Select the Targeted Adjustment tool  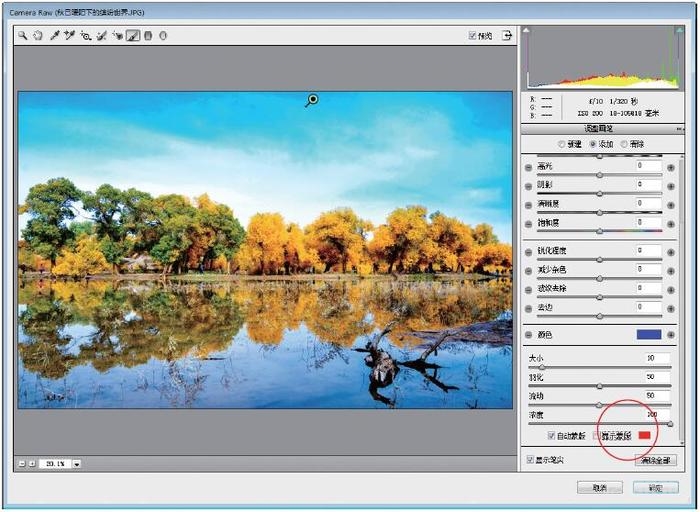(x=86, y=35)
